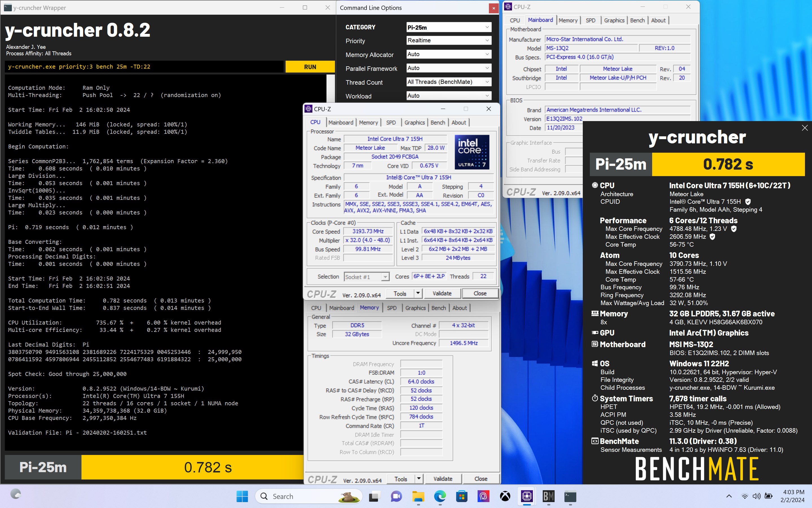Launch the Chat app from taskbar
This screenshot has width=812, height=508.
[x=396, y=496]
